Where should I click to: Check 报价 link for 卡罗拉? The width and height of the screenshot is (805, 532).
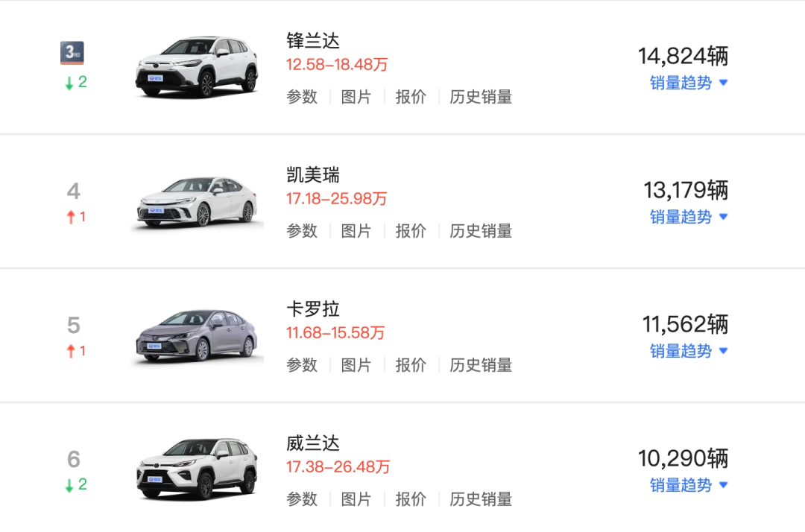tap(411, 365)
